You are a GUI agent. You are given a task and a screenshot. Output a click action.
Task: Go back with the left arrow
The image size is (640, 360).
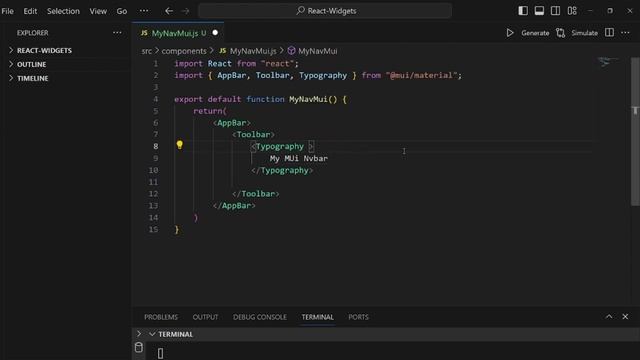[x=169, y=11]
